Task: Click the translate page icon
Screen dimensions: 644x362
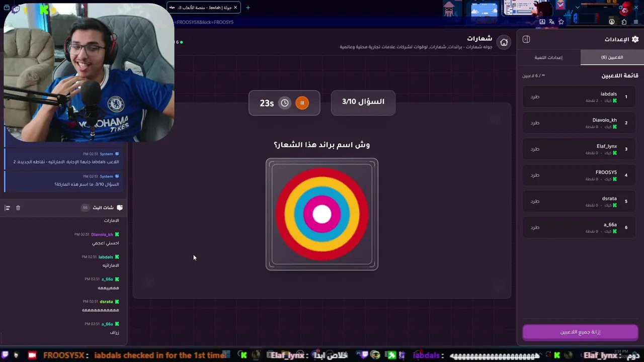Action: click(x=552, y=22)
